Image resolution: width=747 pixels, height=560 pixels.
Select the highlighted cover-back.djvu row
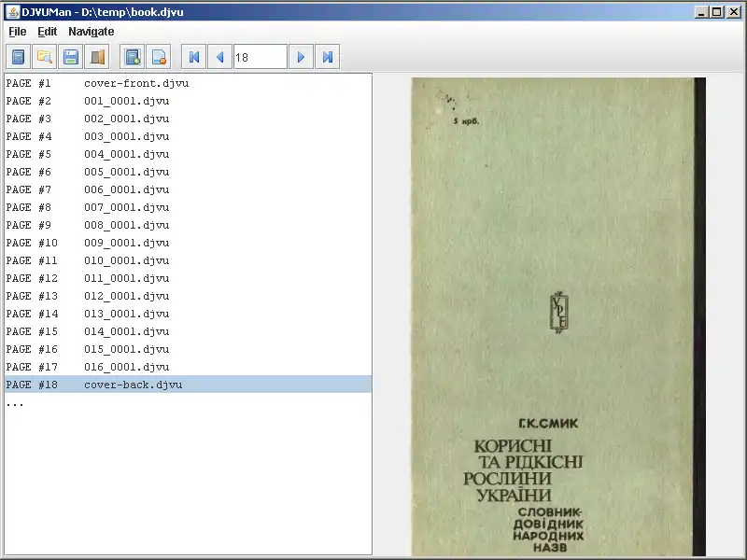tap(189, 385)
